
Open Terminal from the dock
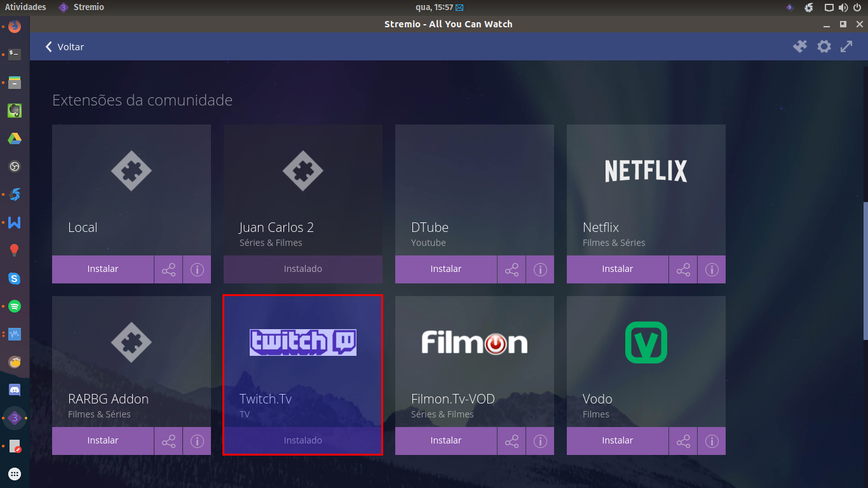(15, 55)
